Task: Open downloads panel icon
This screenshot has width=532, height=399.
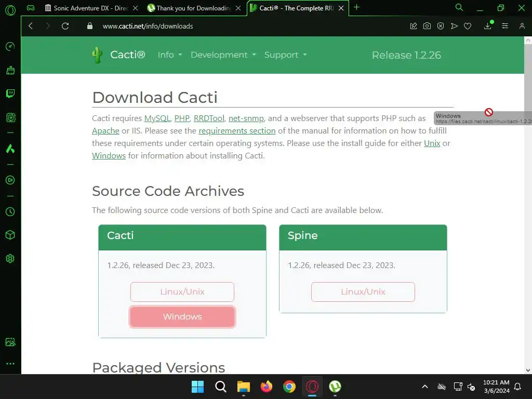Action: tap(488, 26)
